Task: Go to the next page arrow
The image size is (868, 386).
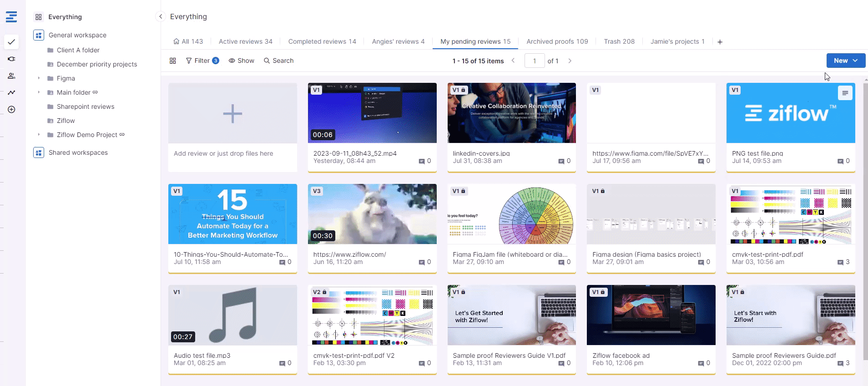Action: 570,61
